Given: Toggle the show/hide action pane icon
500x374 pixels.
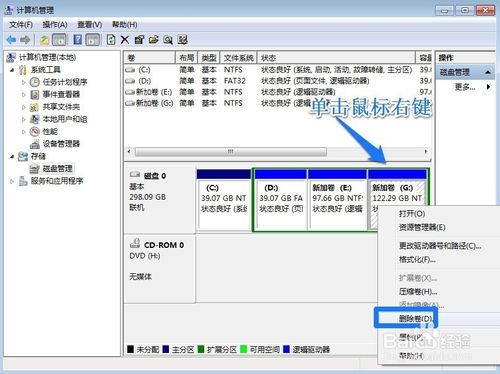Looking at the screenshot, I should (x=93, y=40).
